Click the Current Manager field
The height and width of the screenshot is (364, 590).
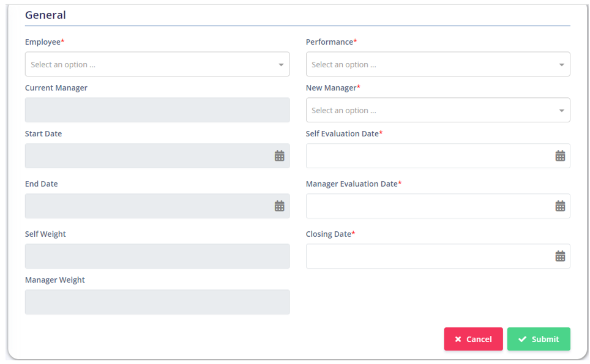157,110
